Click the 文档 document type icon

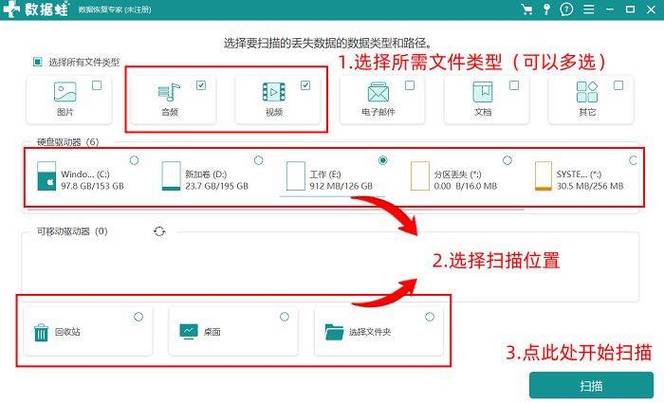pos(483,92)
